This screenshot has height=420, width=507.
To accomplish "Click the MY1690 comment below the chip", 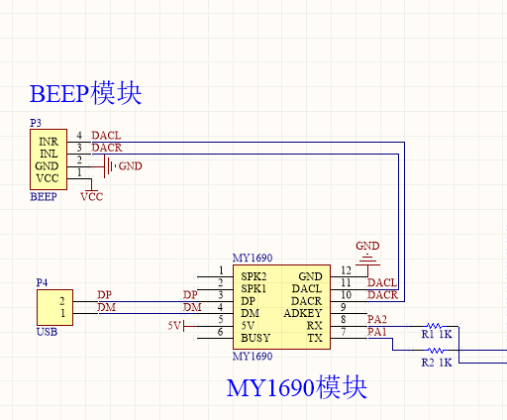I will 253,357.
